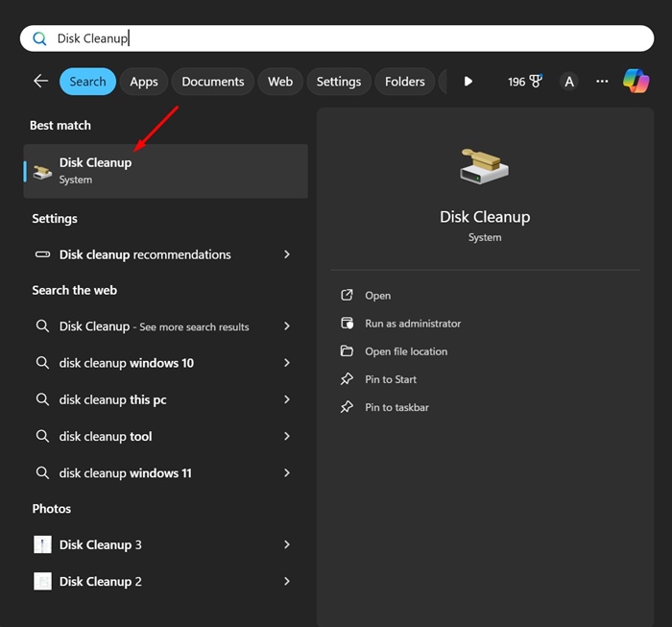This screenshot has width=672, height=627.
Task: Switch to the Apps filter tab
Action: click(x=144, y=82)
